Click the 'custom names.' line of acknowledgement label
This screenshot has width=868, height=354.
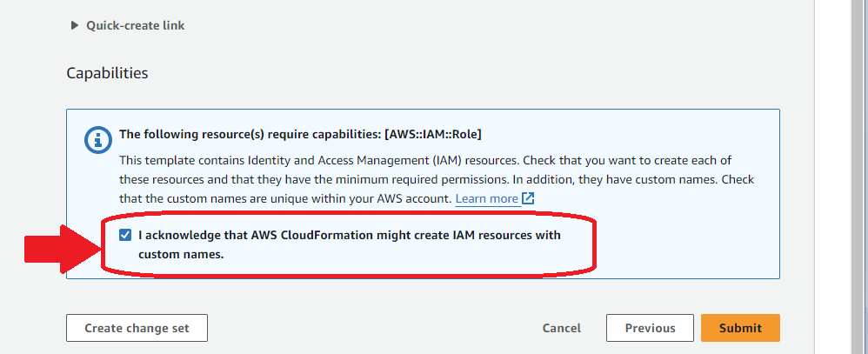click(181, 255)
